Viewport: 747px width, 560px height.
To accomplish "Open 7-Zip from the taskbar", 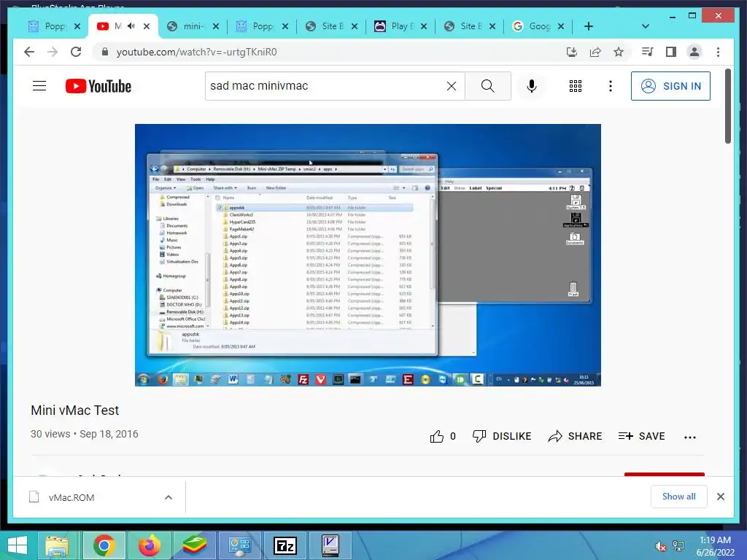I will 285,545.
